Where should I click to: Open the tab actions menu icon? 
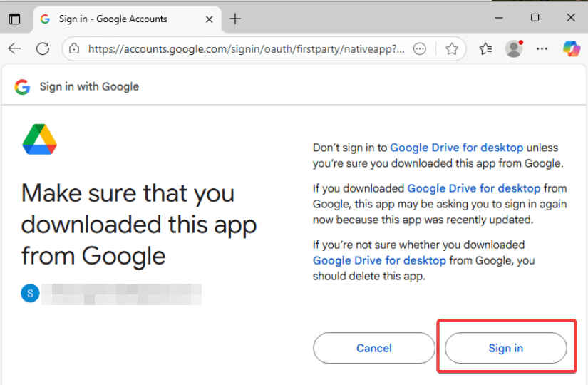(x=14, y=19)
